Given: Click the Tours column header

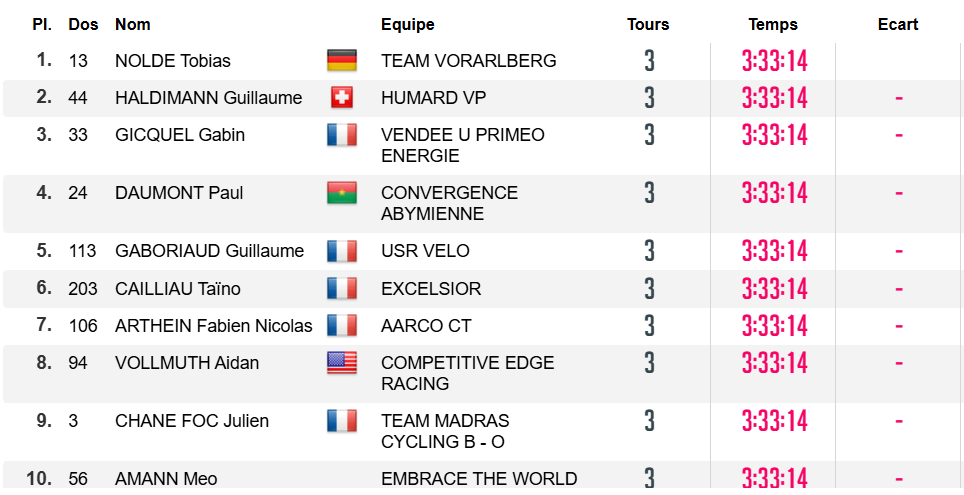Looking at the screenshot, I should [x=648, y=25].
